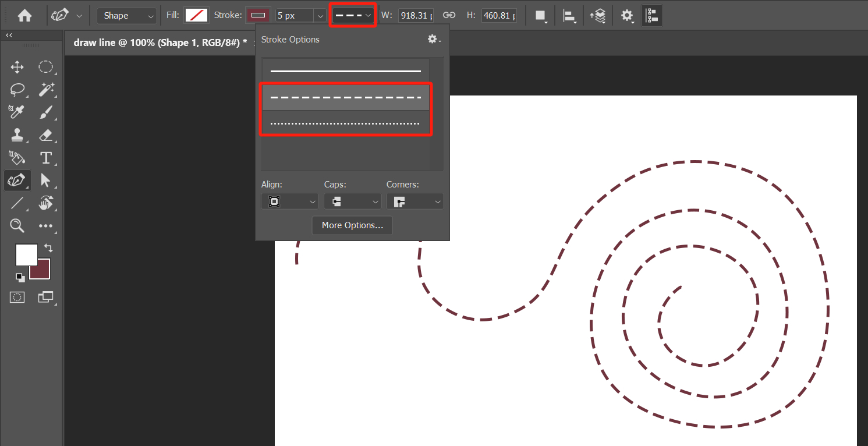
Task: Click the More Options button
Action: (x=352, y=225)
